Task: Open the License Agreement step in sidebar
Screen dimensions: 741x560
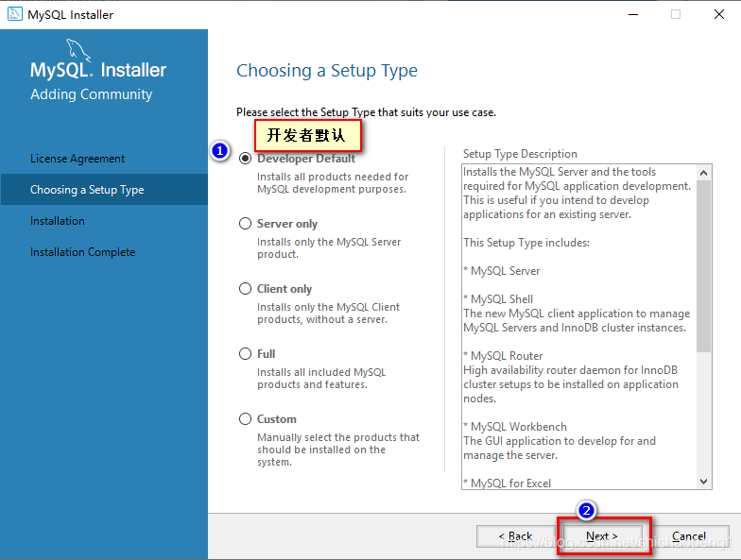Action: tap(78, 159)
